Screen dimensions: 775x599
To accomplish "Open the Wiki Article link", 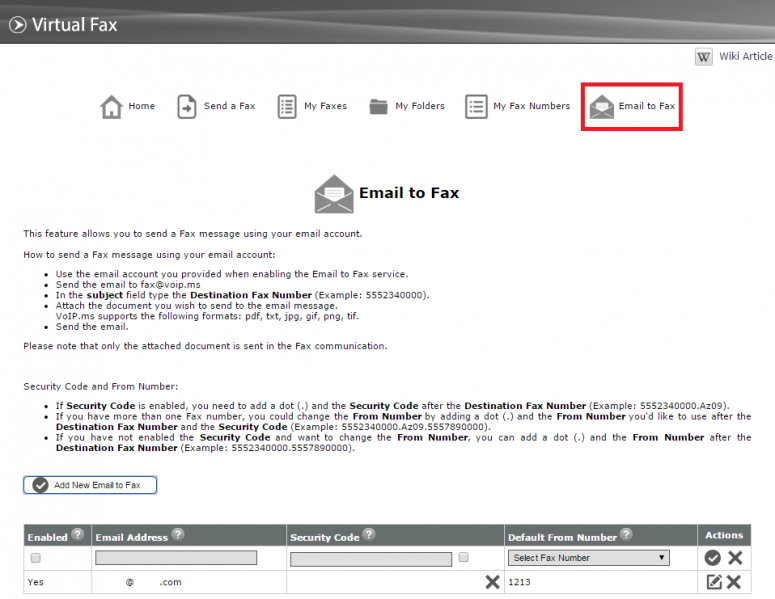I will coord(745,56).
